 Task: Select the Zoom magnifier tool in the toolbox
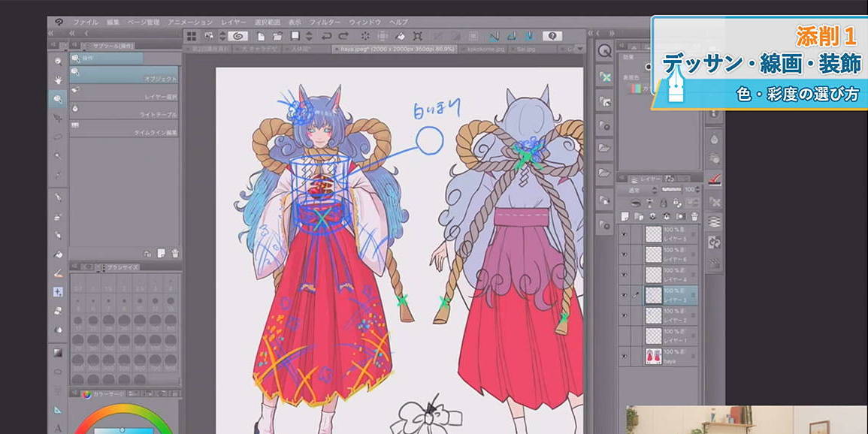(x=58, y=62)
